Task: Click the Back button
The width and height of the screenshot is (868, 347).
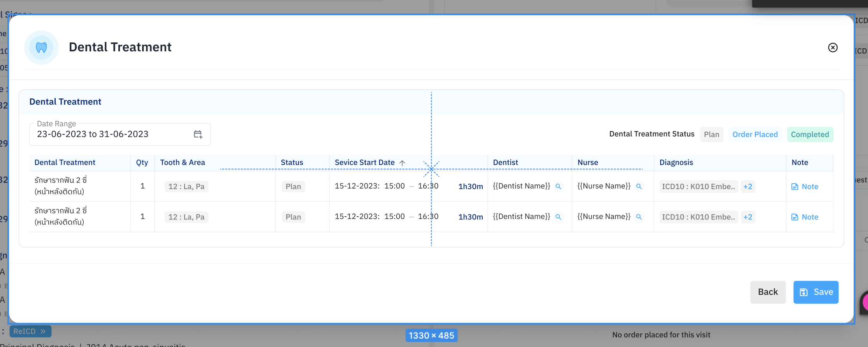Action: pyautogui.click(x=768, y=292)
